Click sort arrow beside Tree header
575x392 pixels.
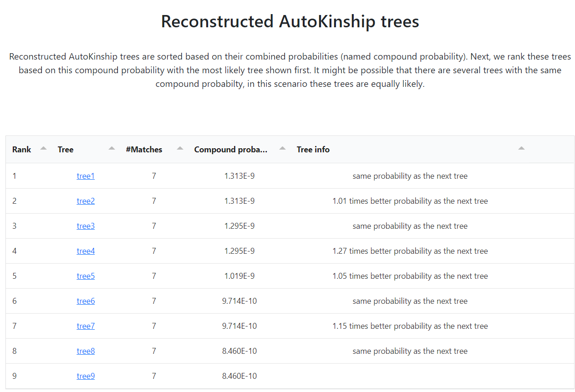click(112, 148)
